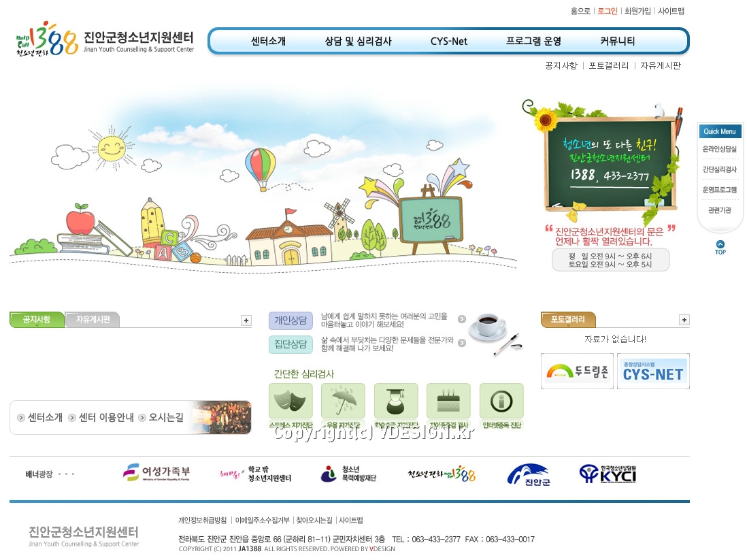Viewport: 747px width, 560px height.
Task: Open 운영프로그램 in Quick Menu
Action: 719,190
